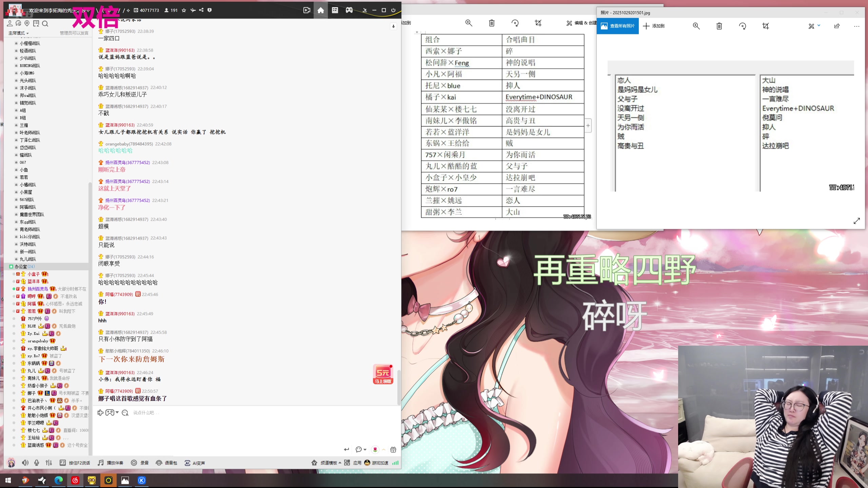The width and height of the screenshot is (868, 488).
Task: Toggle the flower reaction beside chat input
Action: [374, 449]
